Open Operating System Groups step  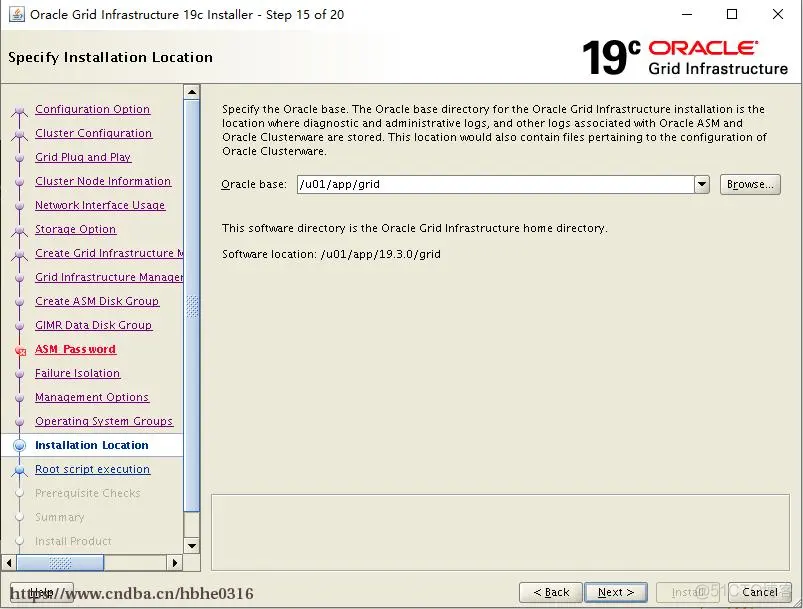click(104, 421)
